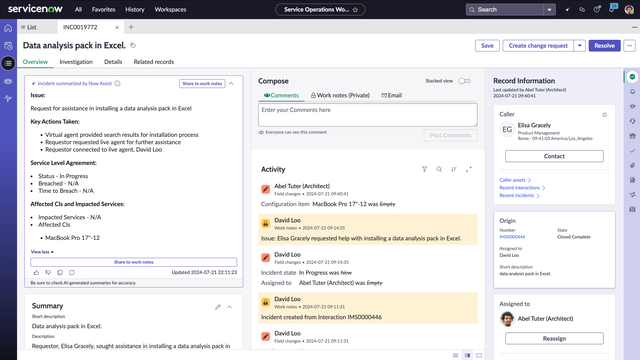640x360 pixels.
Task: Switch to the Investigation tab
Action: click(x=76, y=62)
